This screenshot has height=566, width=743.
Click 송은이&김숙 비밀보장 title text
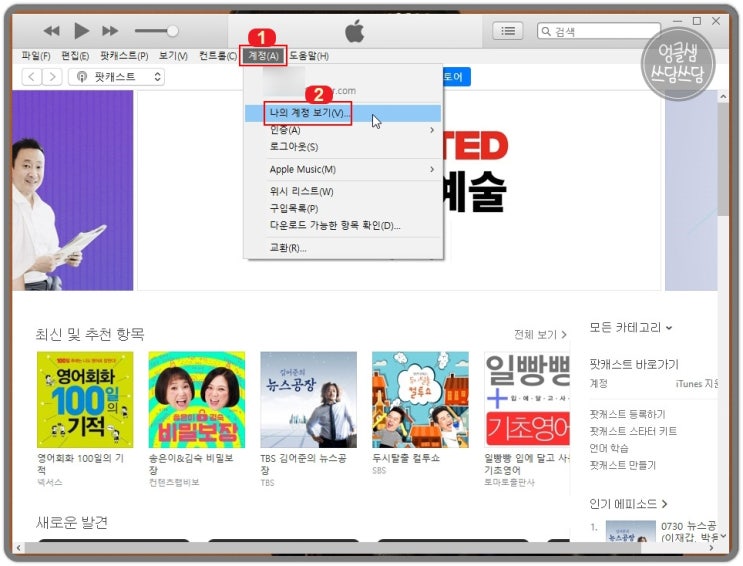coord(191,464)
